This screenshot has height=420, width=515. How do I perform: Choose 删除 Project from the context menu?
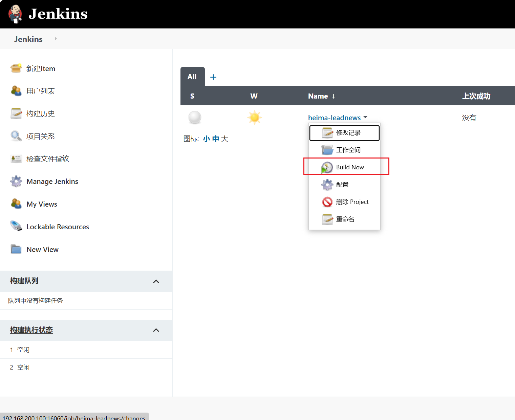click(344, 202)
